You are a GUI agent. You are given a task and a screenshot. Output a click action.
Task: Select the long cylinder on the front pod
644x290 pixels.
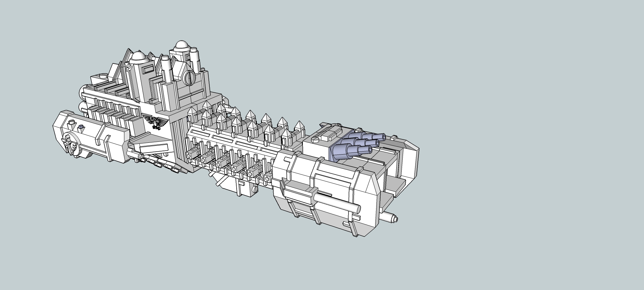click(338, 202)
